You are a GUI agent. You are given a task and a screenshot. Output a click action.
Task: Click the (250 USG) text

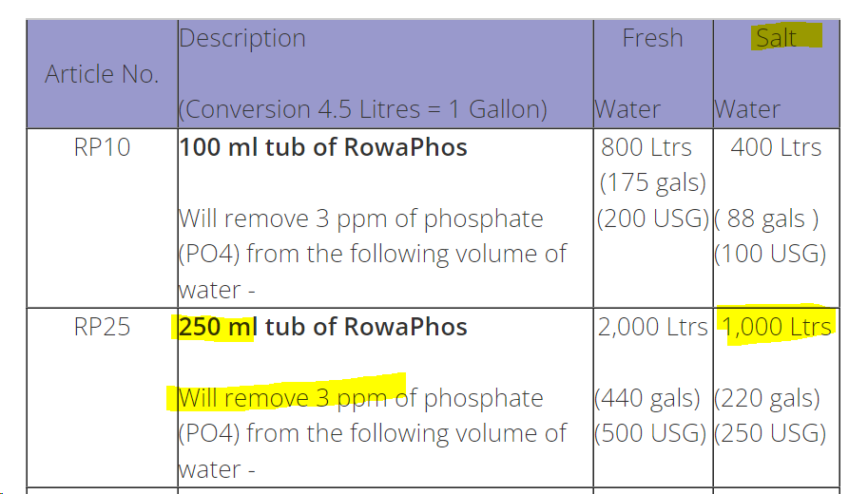click(x=770, y=434)
